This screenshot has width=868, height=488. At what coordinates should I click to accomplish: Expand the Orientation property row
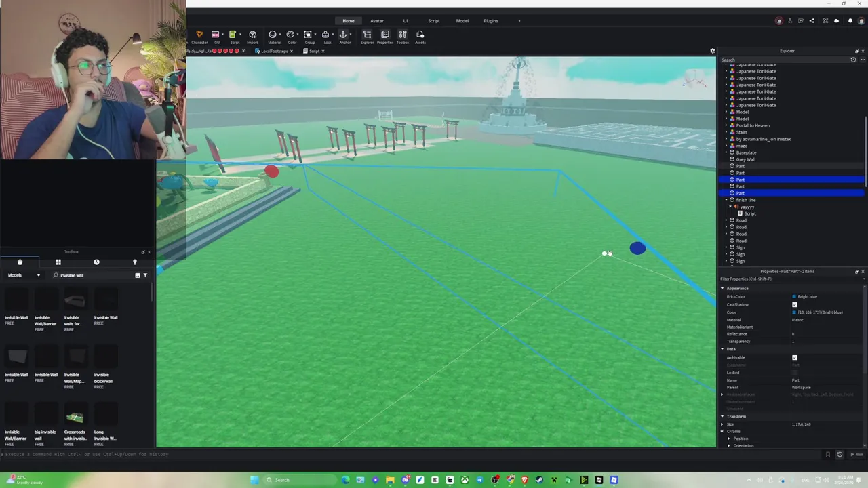tap(729, 445)
